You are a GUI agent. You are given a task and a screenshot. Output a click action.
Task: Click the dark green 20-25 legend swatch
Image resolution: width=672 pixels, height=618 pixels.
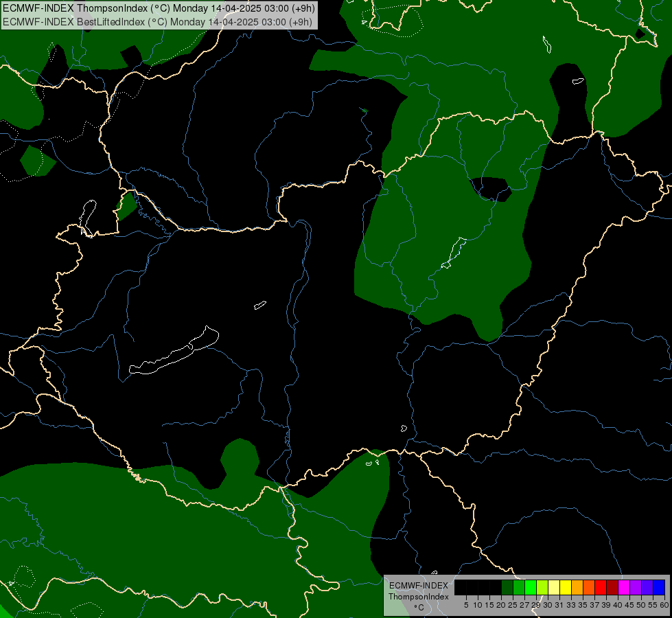[x=507, y=587]
